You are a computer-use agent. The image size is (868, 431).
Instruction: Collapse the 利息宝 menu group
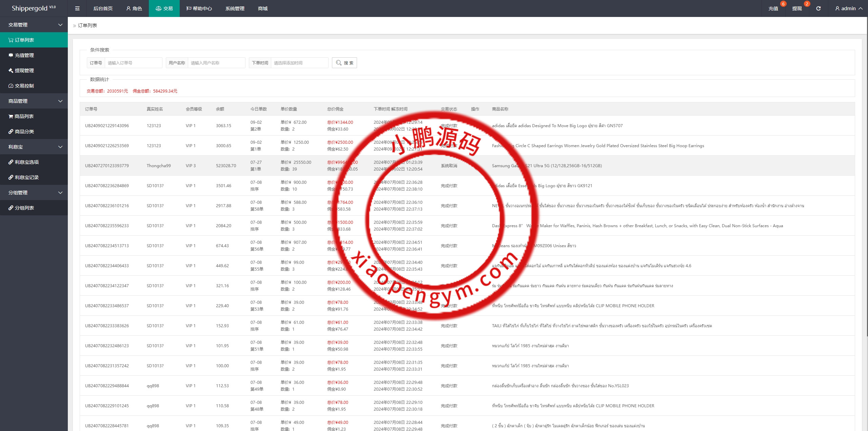click(x=60, y=146)
